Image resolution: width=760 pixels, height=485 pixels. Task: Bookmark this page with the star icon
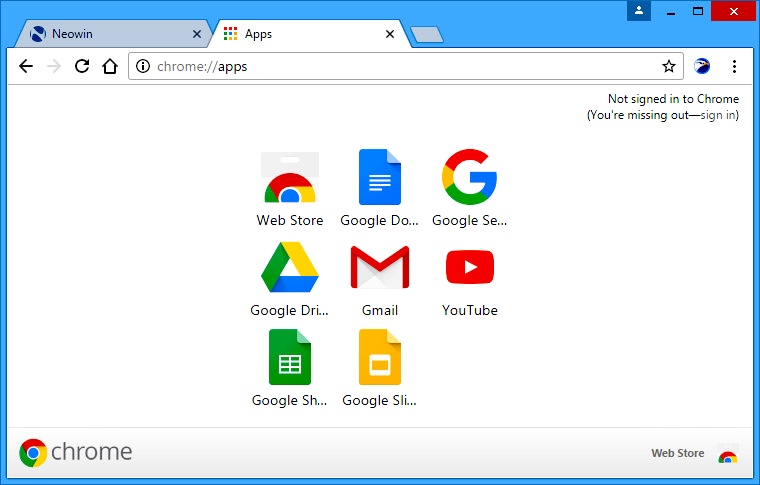668,67
